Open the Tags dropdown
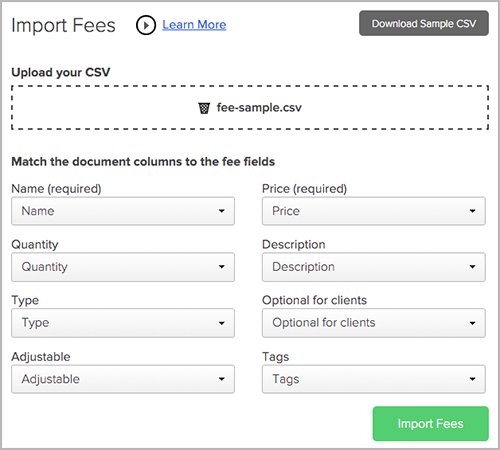 [x=374, y=379]
